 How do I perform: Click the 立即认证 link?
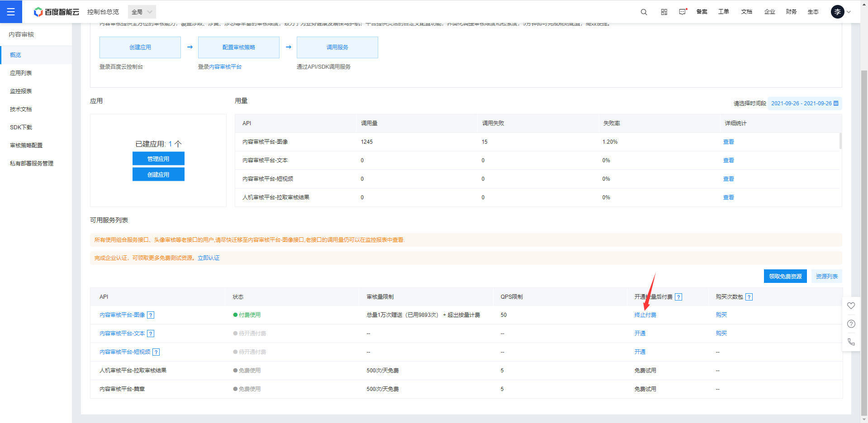click(x=209, y=258)
